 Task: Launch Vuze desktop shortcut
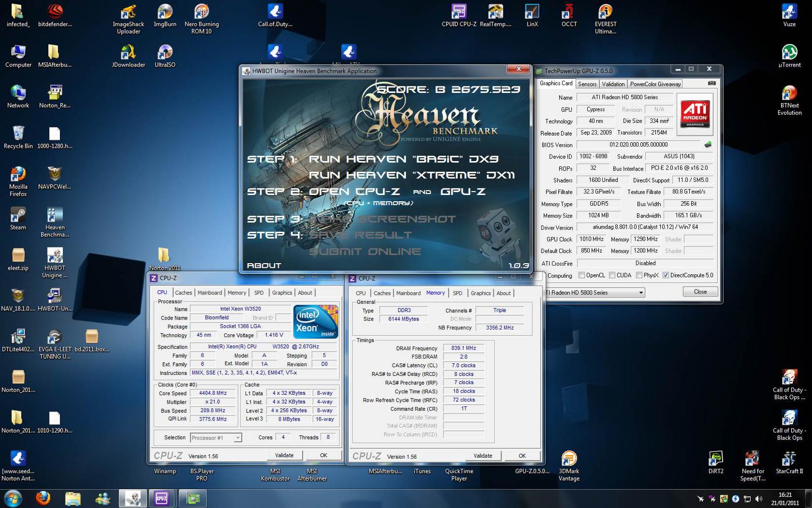789,16
